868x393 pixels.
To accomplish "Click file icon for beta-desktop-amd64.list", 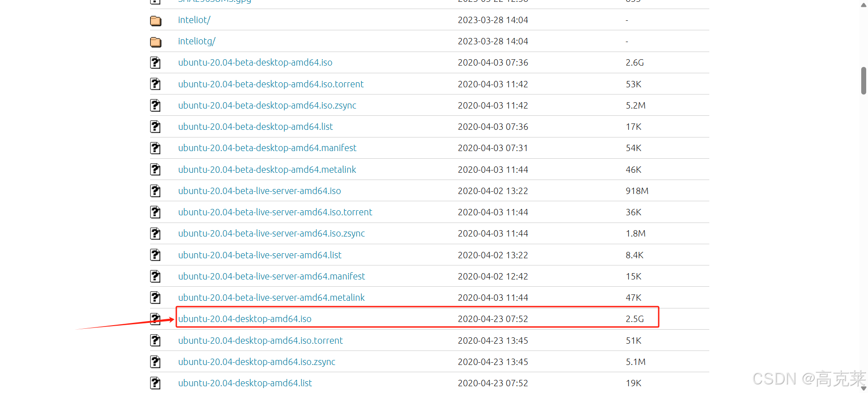I will tap(156, 127).
